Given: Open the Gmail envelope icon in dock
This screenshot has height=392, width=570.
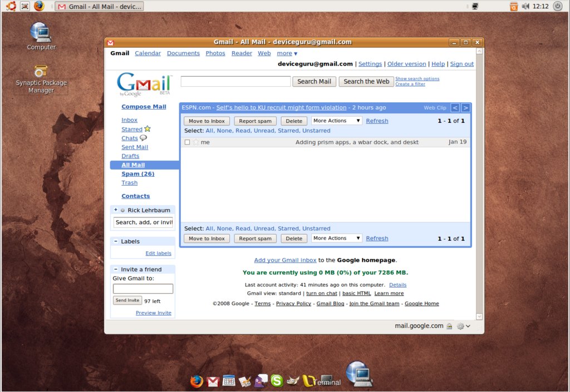Looking at the screenshot, I should pyautogui.click(x=213, y=381).
